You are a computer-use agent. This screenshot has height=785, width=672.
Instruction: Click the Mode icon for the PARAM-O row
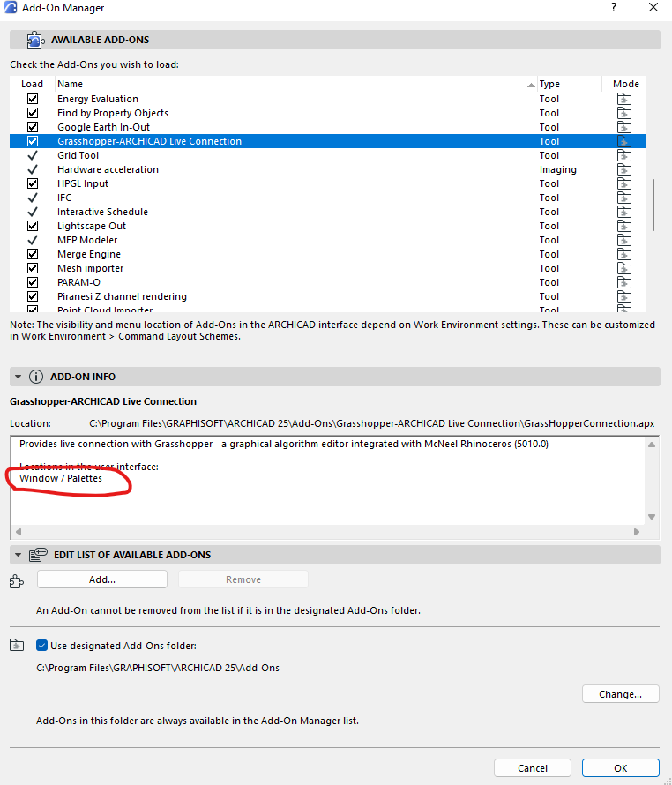(x=624, y=282)
